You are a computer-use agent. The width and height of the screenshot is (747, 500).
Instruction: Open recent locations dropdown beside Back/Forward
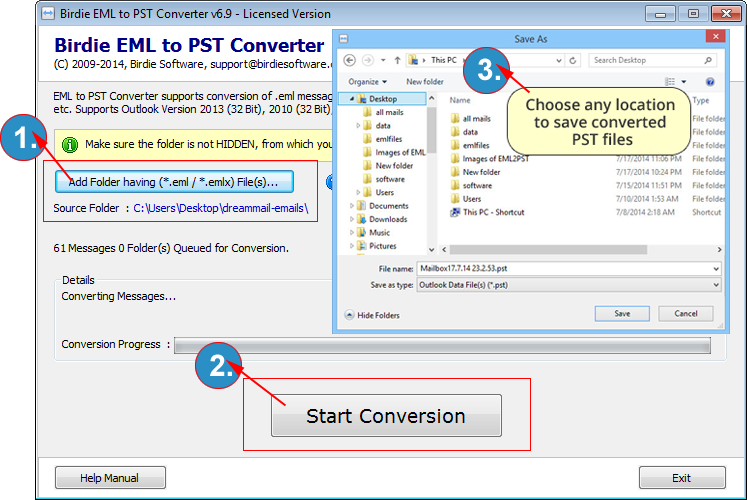click(383, 60)
